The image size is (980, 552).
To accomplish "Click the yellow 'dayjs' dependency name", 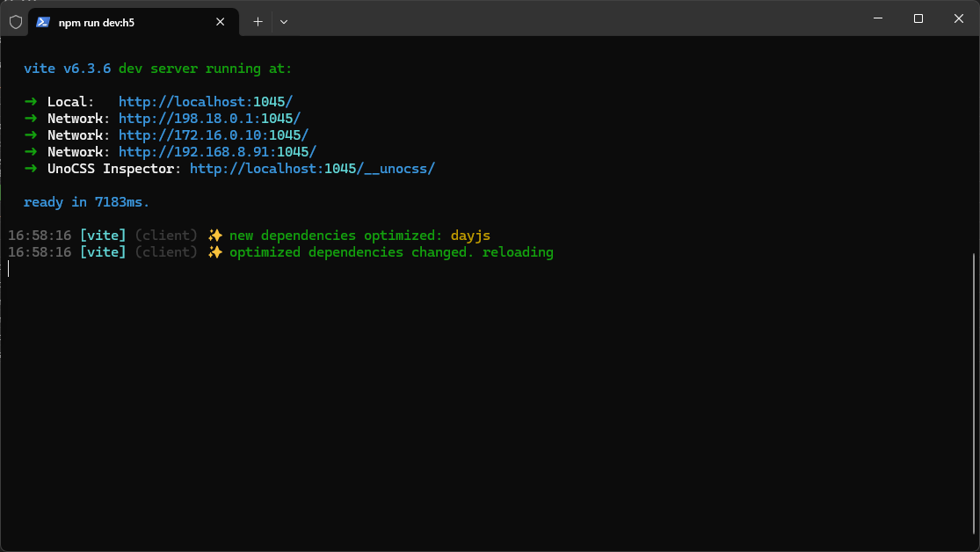I will [470, 236].
